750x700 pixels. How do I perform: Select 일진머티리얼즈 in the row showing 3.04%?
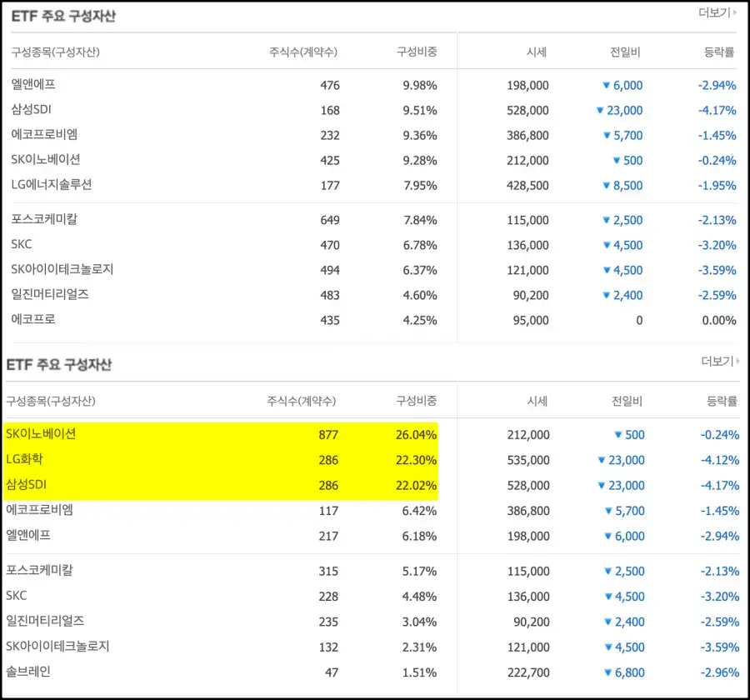(x=45, y=621)
